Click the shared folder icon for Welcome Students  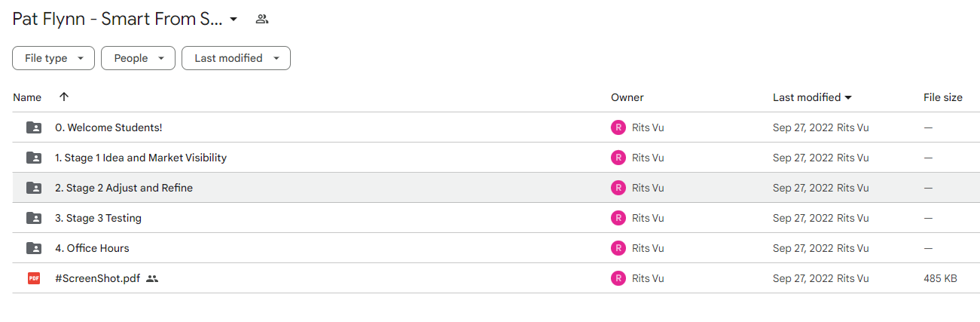pos(34,127)
